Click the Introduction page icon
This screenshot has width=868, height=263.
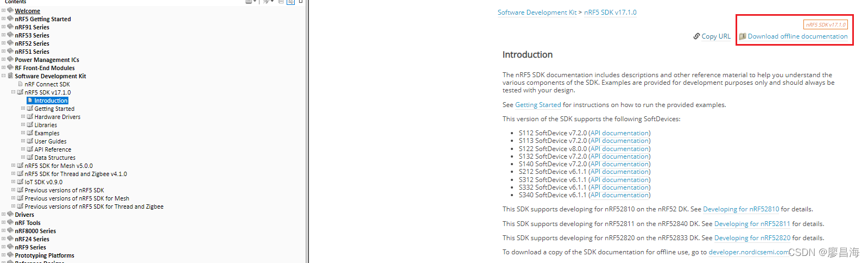30,100
